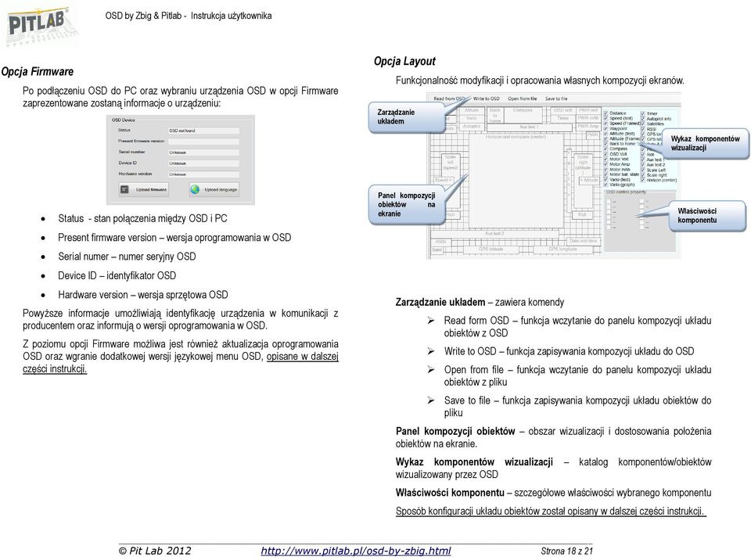
Task: Select the Aux text 2 layout bar
Action: (494, 235)
